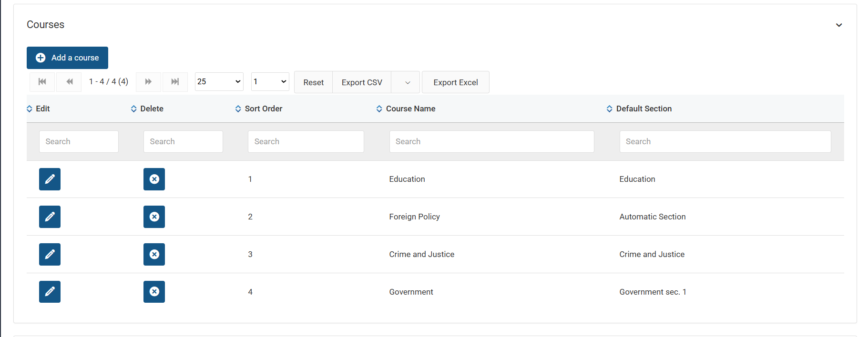The height and width of the screenshot is (337, 868).
Task: Export the table to Excel
Action: click(455, 82)
